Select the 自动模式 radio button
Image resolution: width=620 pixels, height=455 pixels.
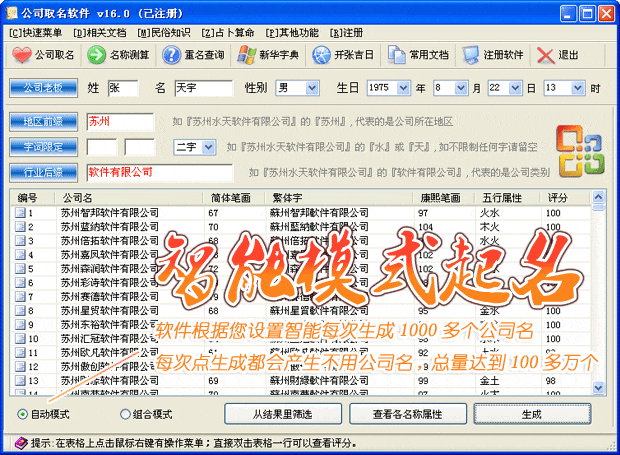[x=23, y=414]
